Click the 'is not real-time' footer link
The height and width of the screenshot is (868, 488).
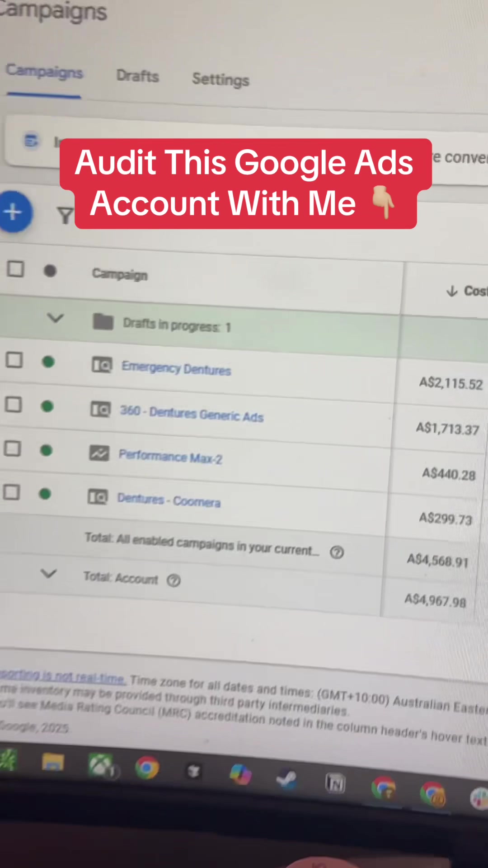click(63, 676)
